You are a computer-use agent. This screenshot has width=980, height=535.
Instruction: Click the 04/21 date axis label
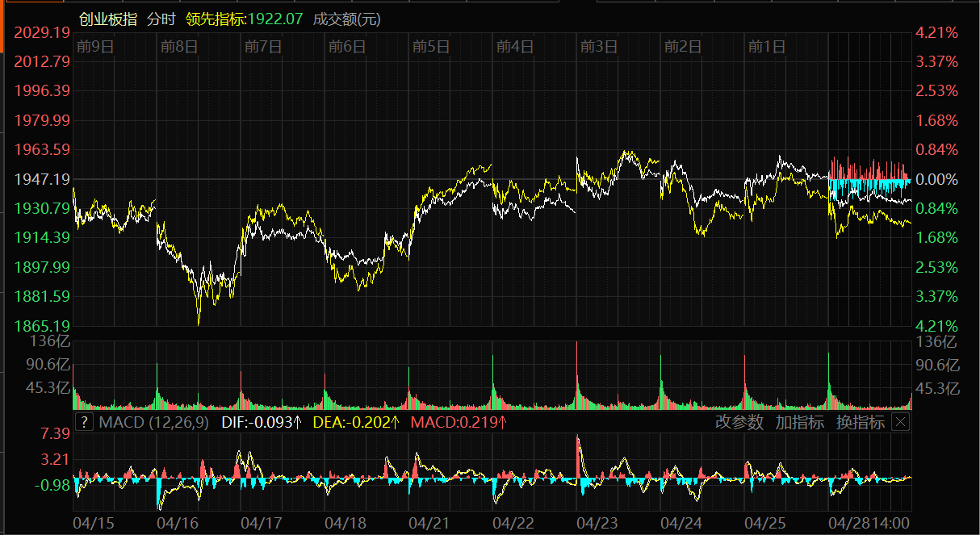[429, 523]
